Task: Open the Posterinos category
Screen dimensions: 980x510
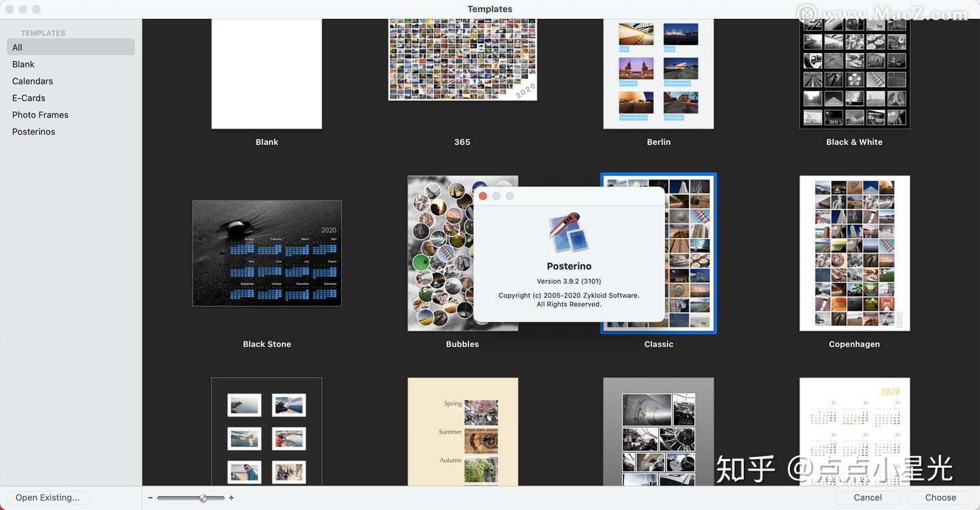Action: click(71, 131)
